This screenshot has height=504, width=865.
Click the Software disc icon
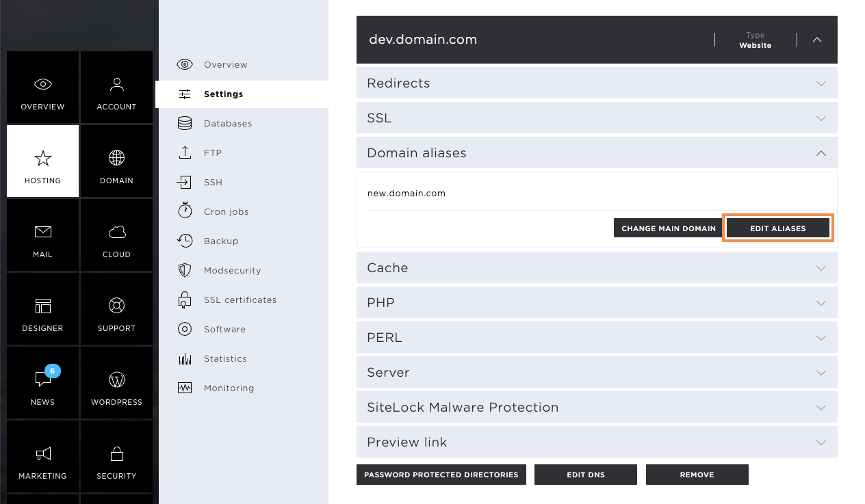(185, 329)
